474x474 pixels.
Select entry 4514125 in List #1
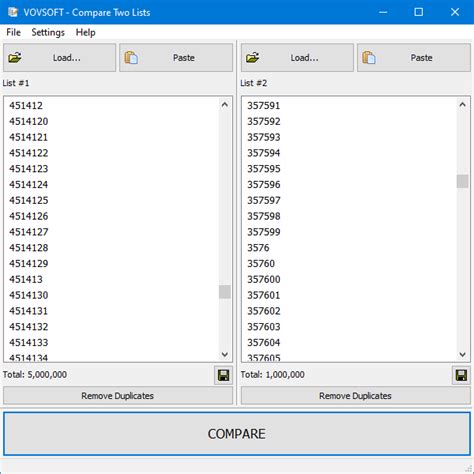click(x=29, y=200)
